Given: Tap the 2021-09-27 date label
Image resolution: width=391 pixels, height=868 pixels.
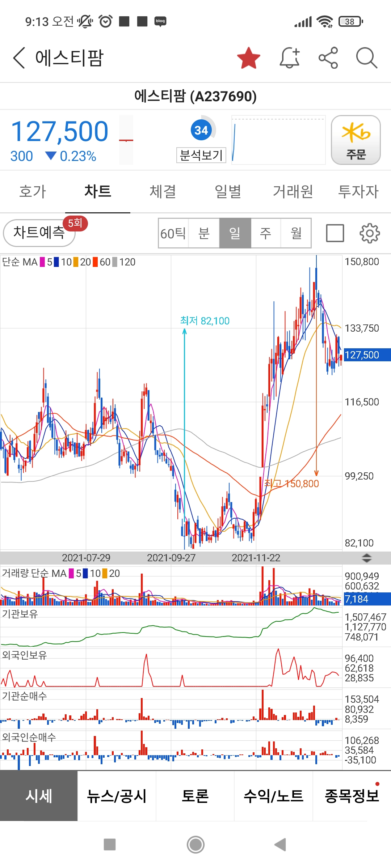Looking at the screenshot, I should (171, 558).
